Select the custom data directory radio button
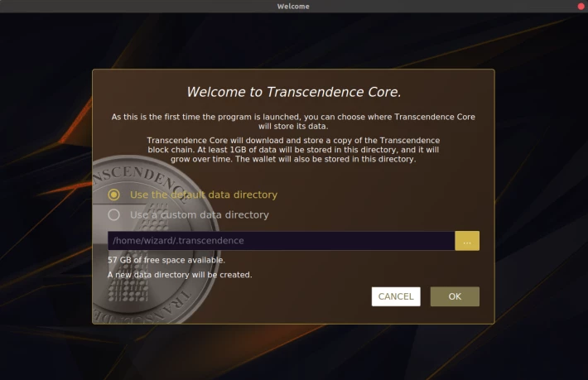 click(113, 214)
